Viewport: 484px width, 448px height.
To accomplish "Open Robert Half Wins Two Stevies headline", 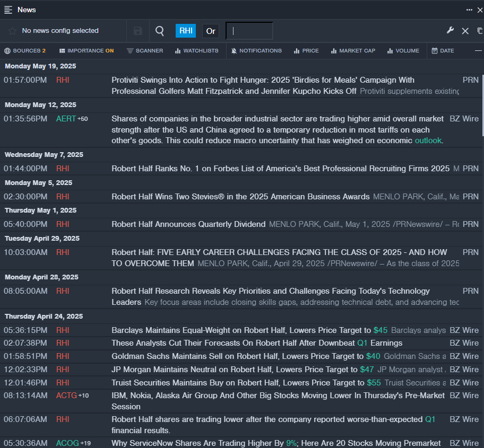I will [x=240, y=196].
